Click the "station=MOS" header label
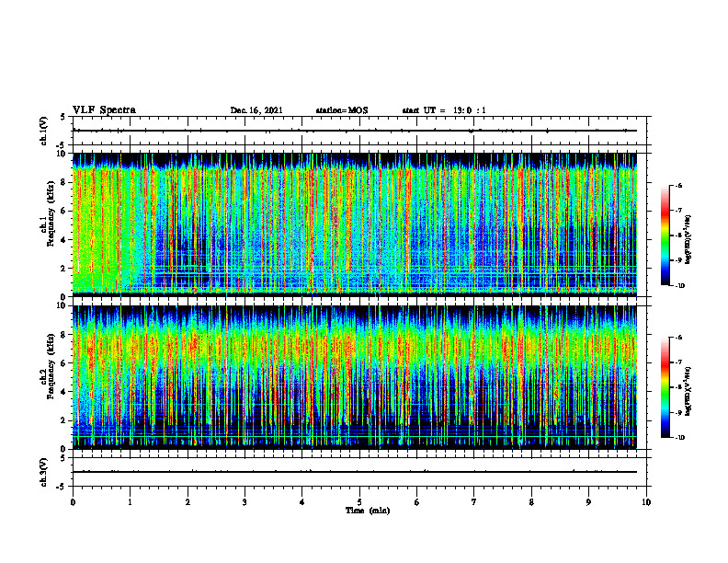The width and height of the screenshot is (728, 563). point(342,110)
